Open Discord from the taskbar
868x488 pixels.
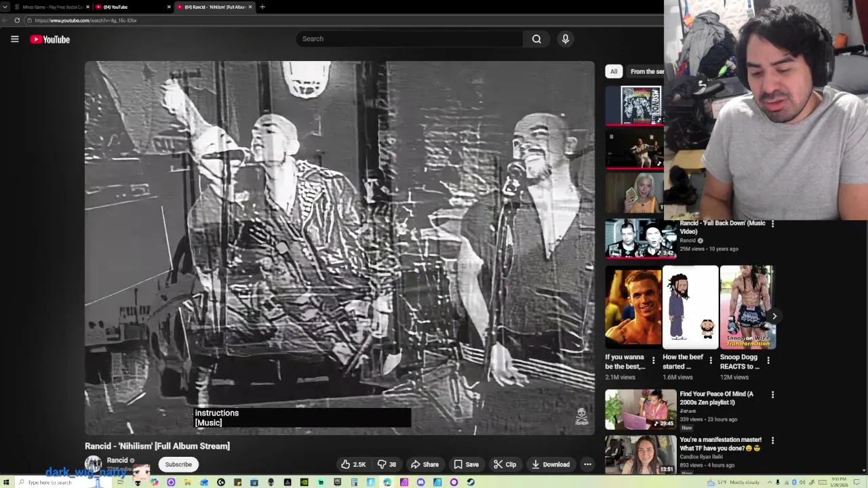pos(420,482)
